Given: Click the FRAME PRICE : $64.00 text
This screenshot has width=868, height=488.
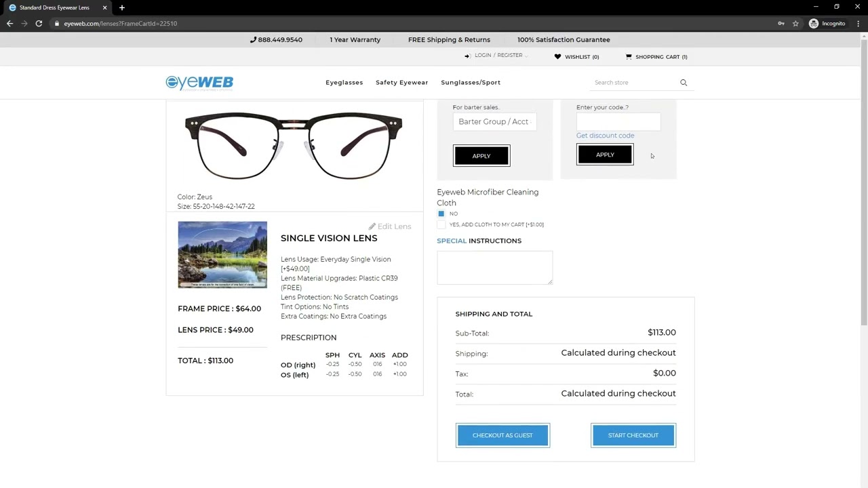Looking at the screenshot, I should tap(219, 309).
